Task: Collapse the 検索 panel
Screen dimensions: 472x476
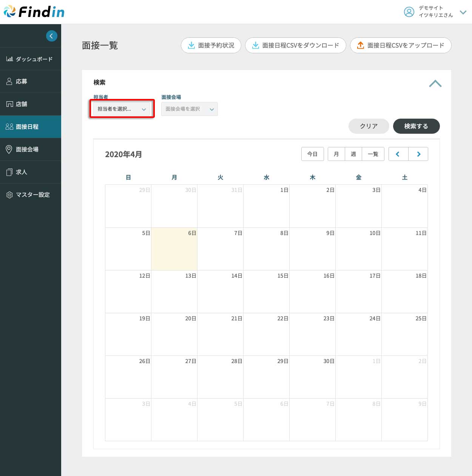Action: pyautogui.click(x=435, y=83)
